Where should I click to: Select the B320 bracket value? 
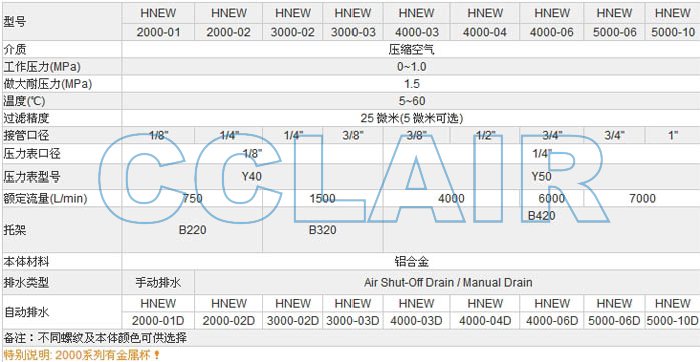coord(322,230)
